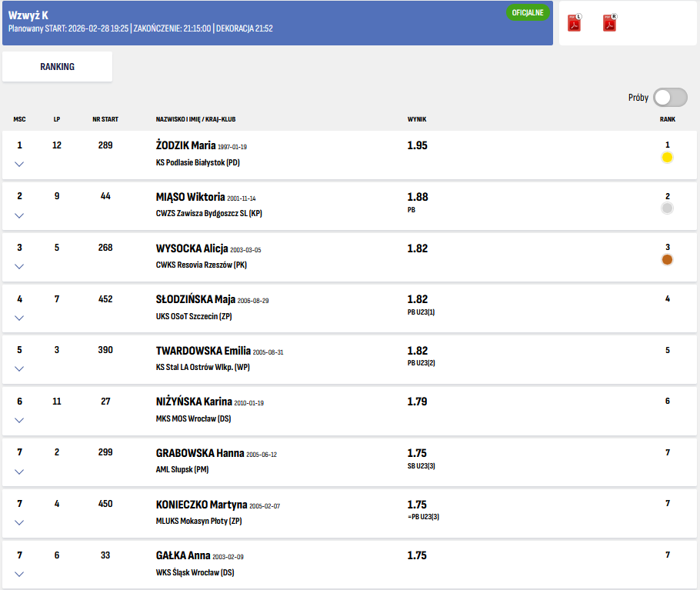Image resolution: width=700 pixels, height=590 pixels.
Task: Click the club CWZS Zawisza Bydgoszcz SL
Action: coord(208,213)
